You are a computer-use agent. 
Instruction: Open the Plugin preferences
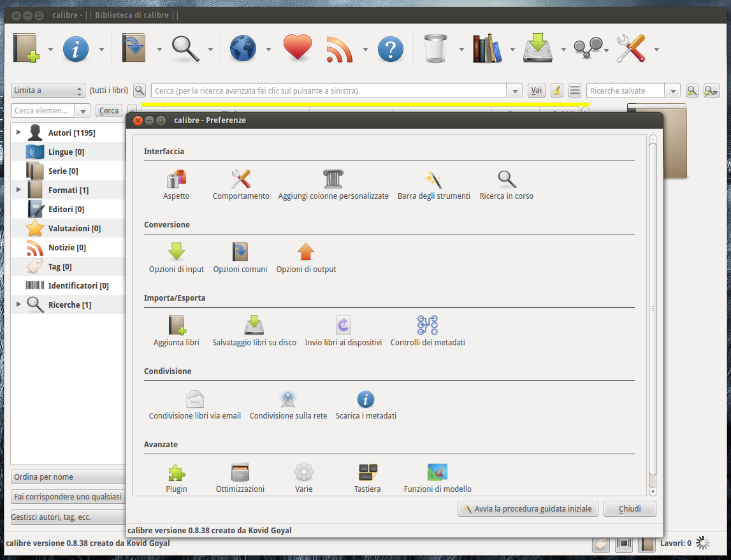pos(177,478)
